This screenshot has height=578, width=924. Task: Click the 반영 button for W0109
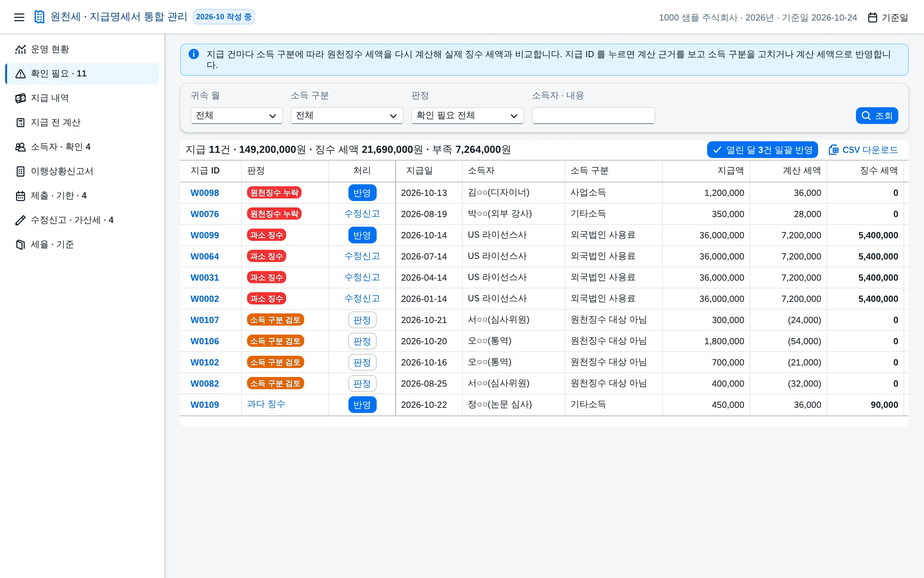click(x=362, y=405)
